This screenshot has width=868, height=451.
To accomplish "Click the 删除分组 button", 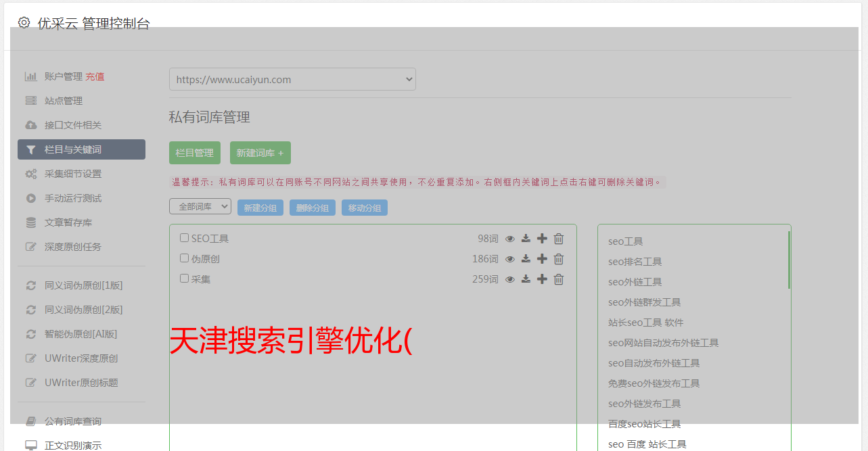I will [313, 208].
